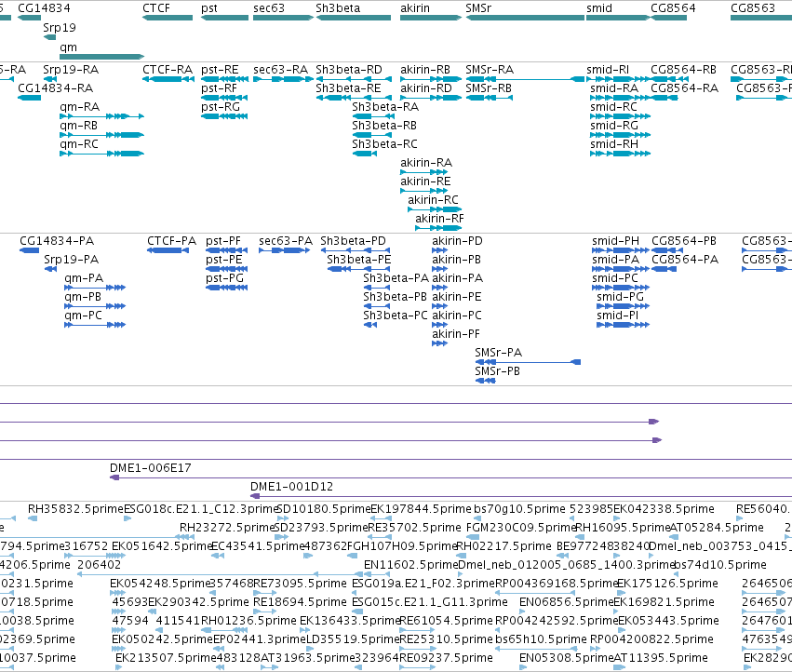792x672 pixels.
Task: Click the CG8564-RA transcript
Action: (664, 98)
